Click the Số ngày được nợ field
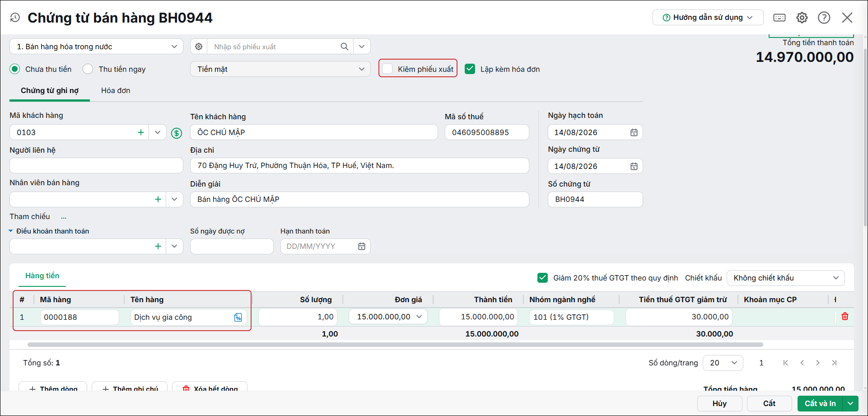 [232, 246]
